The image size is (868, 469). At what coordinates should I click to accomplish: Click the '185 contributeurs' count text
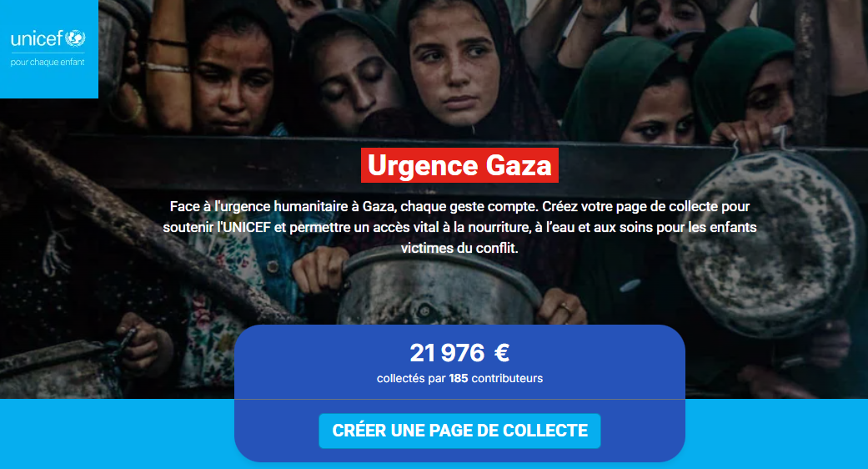[496, 378]
